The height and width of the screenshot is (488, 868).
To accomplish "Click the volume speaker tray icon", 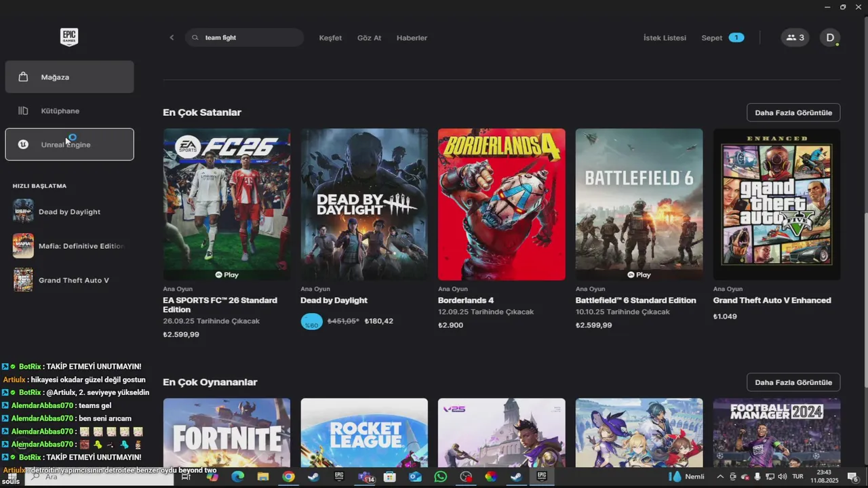I will click(x=782, y=476).
